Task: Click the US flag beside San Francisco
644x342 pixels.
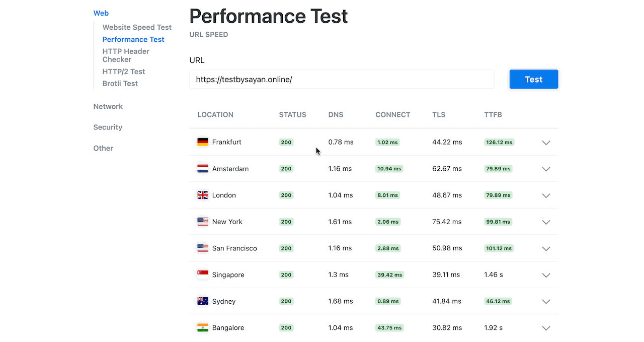Action: click(x=203, y=248)
